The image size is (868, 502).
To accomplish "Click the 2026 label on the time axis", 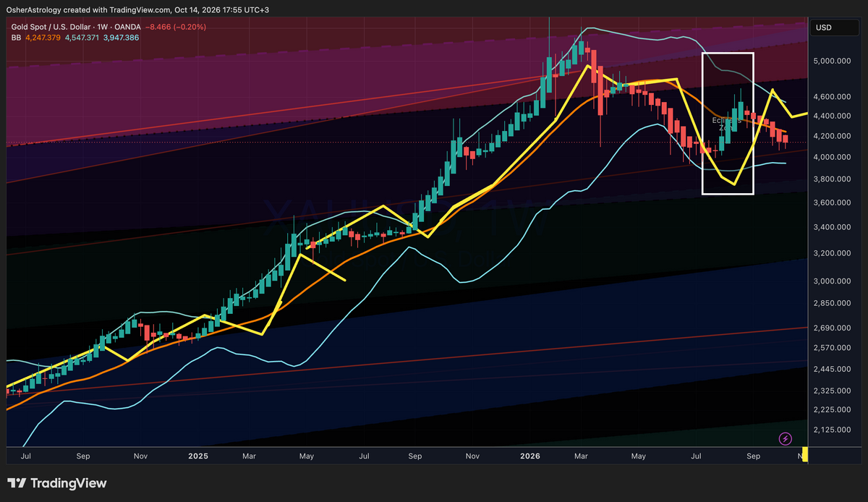I will click(x=531, y=456).
